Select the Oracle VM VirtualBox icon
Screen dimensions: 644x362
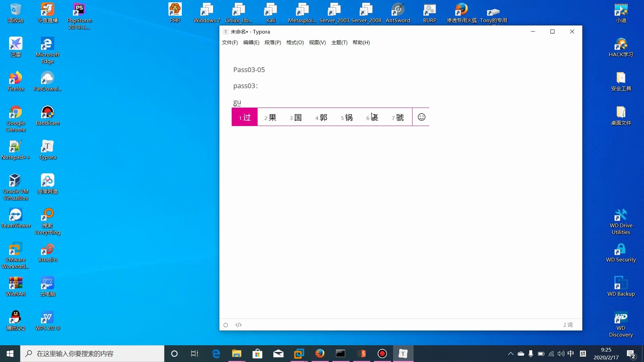[x=16, y=187]
